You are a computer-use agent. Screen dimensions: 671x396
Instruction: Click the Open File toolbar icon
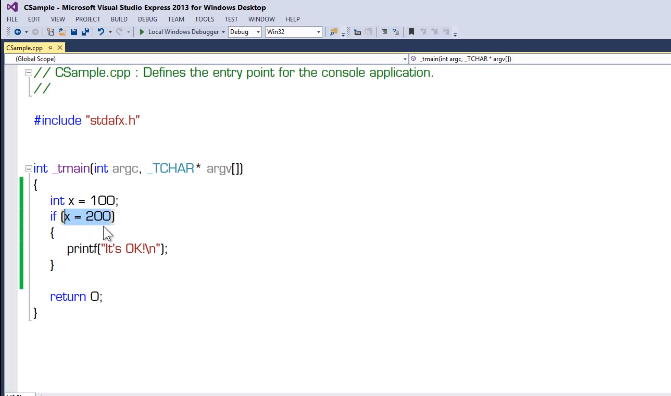click(x=62, y=32)
